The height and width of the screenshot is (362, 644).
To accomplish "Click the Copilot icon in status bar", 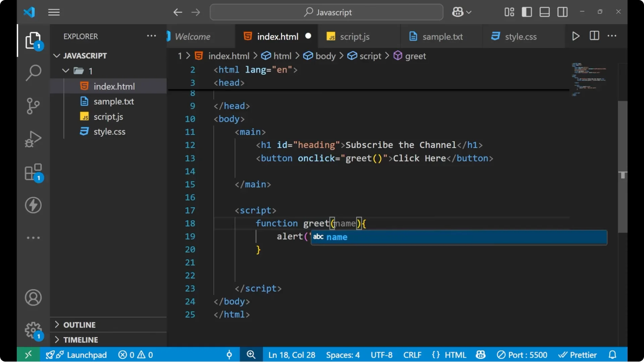I will coord(480,354).
